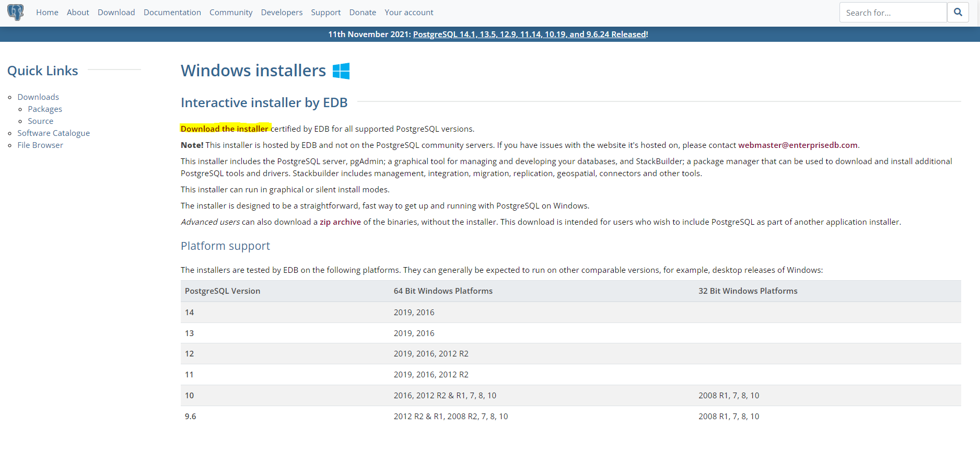Open Packages in Quick Links

click(45, 109)
